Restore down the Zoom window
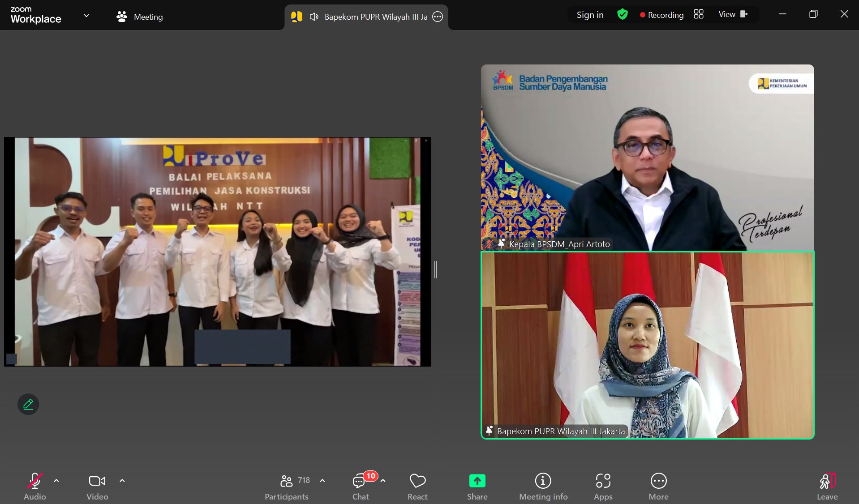 pyautogui.click(x=813, y=14)
